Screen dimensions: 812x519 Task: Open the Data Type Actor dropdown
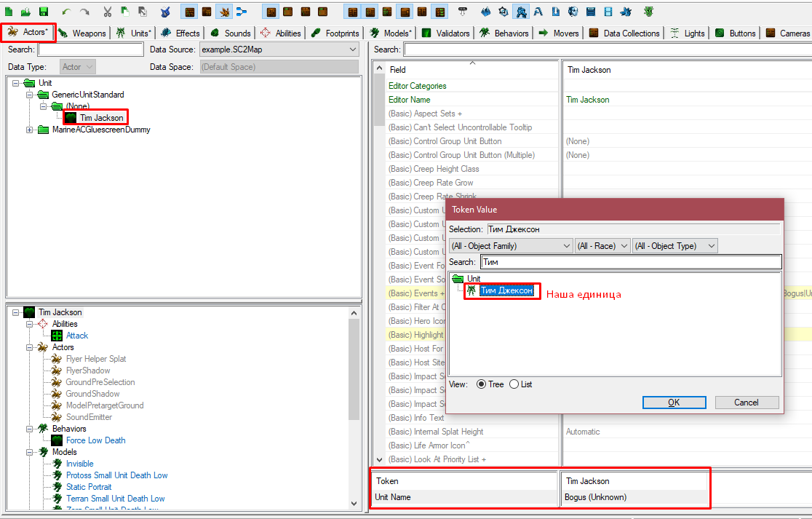pyautogui.click(x=78, y=67)
